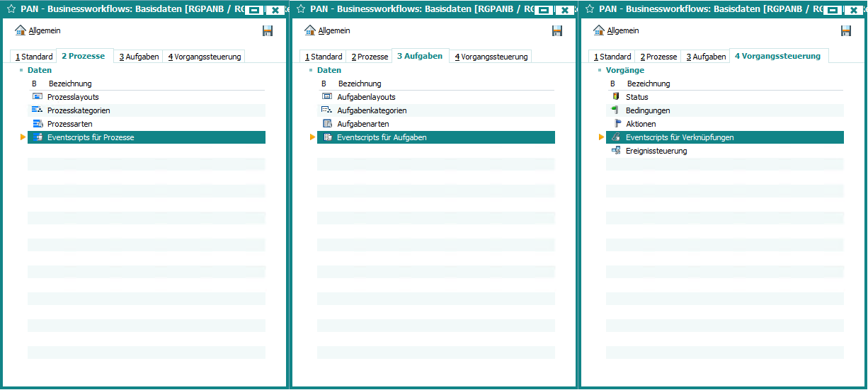Select Eventscripts für Prozesse entry

pyautogui.click(x=91, y=137)
